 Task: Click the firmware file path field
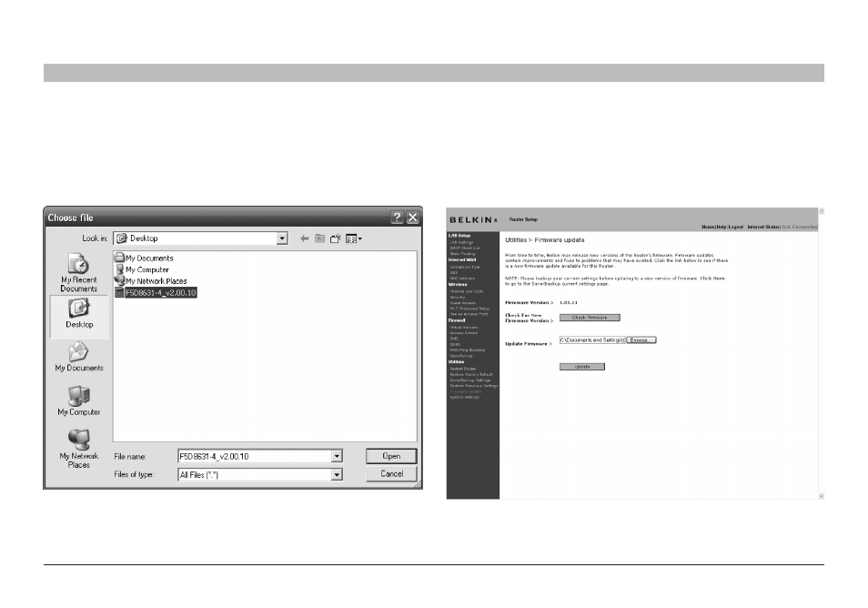point(592,340)
